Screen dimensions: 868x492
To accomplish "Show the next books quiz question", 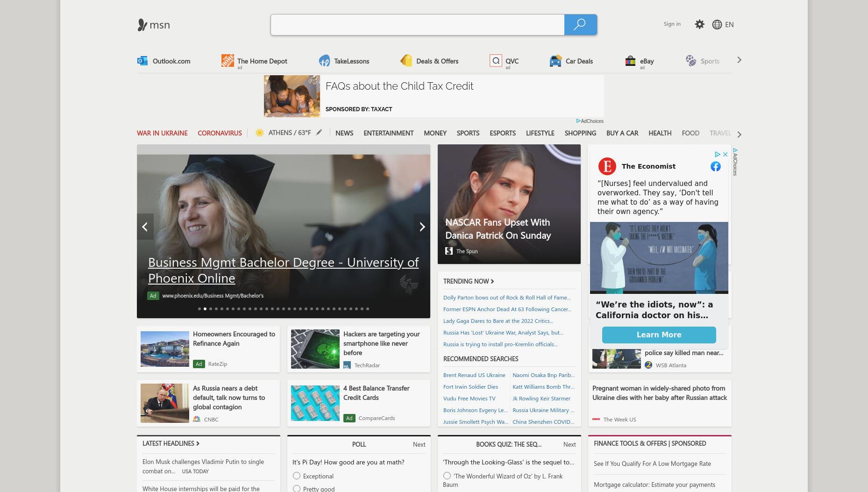I will (569, 444).
